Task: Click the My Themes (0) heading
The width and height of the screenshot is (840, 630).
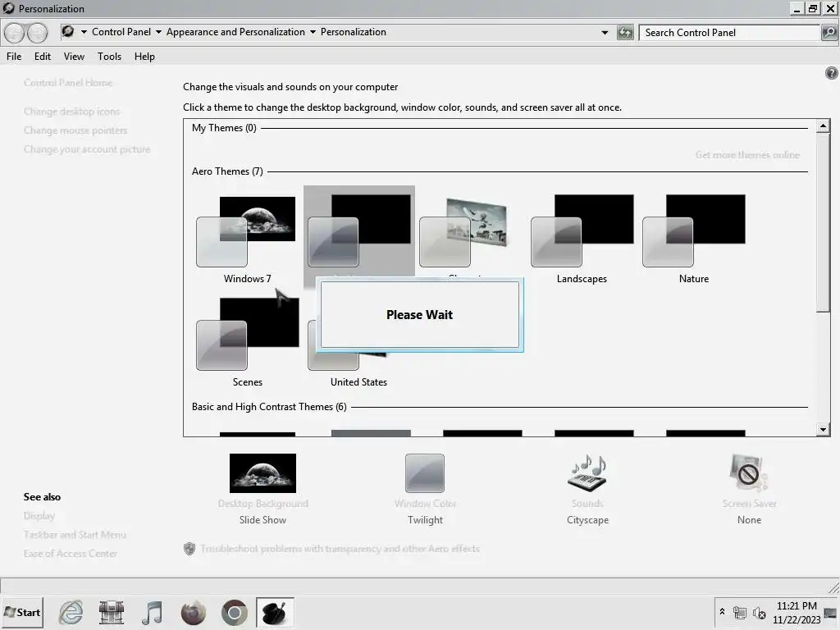Action: 224,128
